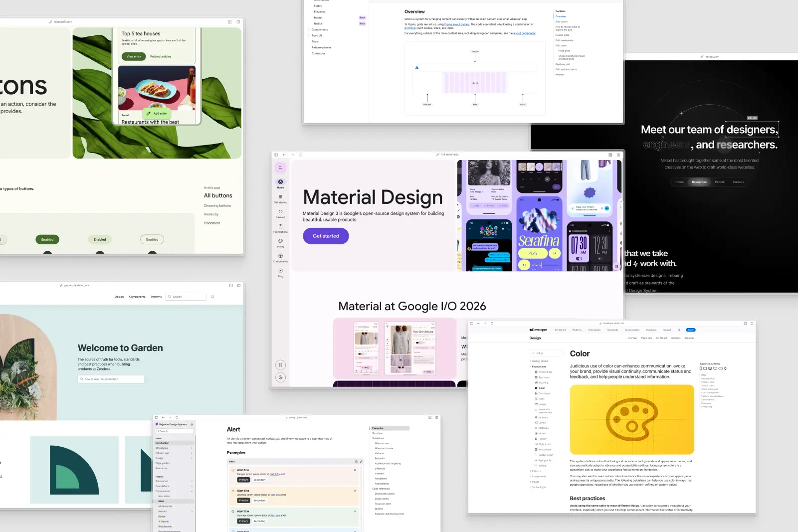Click Secondary button in warning alert
Screen dimensions: 798x532
pos(259,500)
